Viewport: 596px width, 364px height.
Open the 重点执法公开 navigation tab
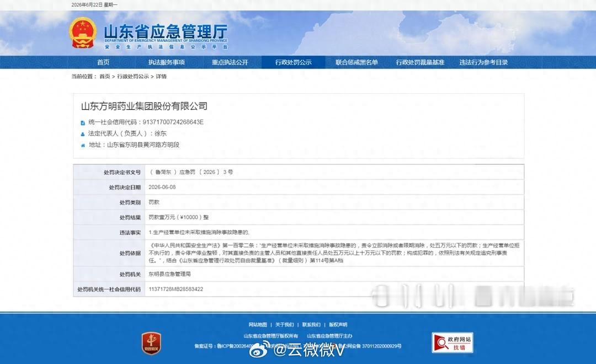coord(230,62)
